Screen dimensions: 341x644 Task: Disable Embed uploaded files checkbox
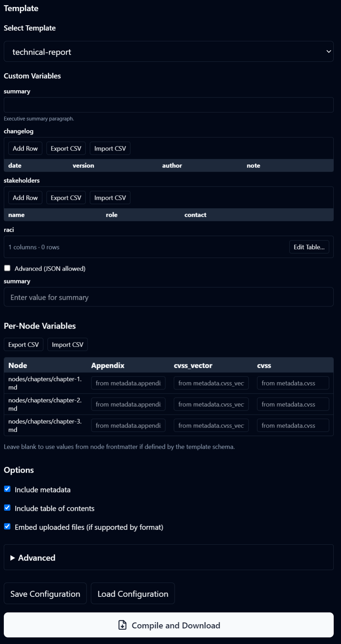pos(7,527)
